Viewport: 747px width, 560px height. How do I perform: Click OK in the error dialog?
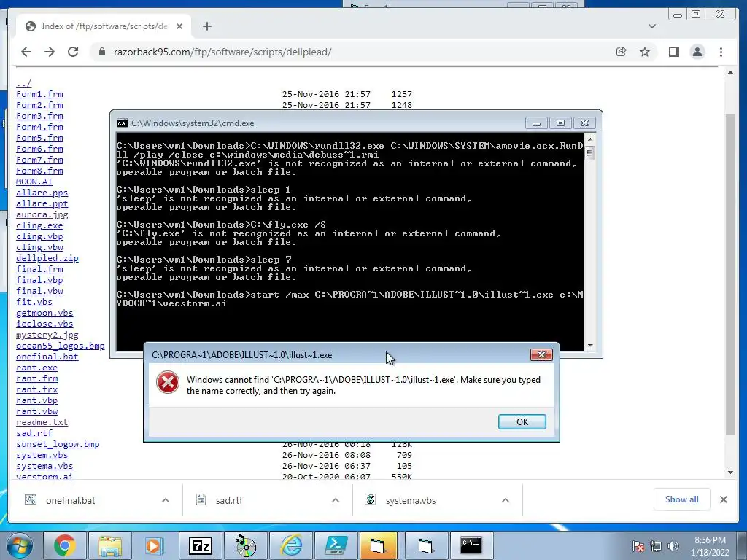522,422
